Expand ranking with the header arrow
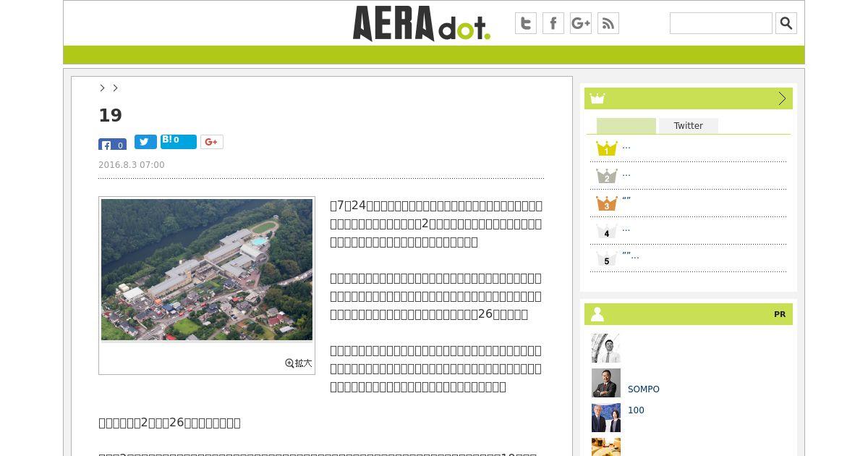 click(782, 98)
